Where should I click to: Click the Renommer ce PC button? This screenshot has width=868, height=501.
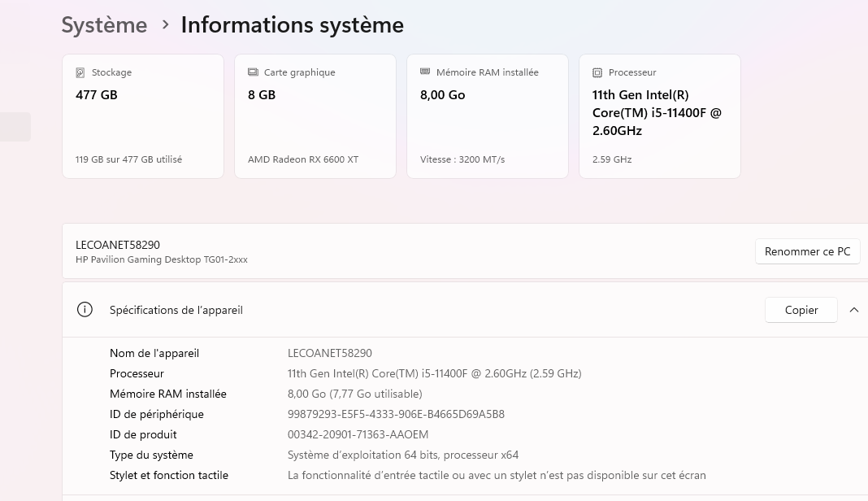pyautogui.click(x=807, y=251)
